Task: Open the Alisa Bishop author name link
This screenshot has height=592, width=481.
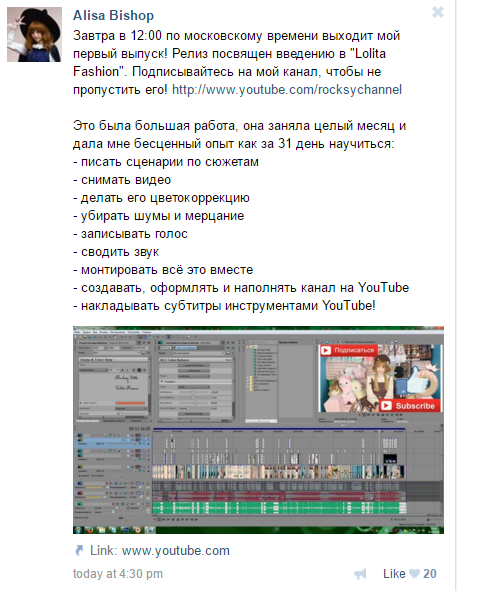Action: (x=113, y=15)
